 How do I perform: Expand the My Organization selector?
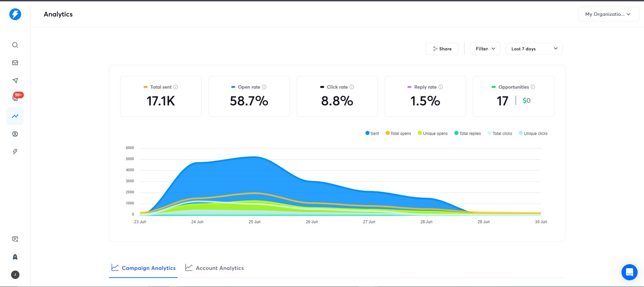608,14
